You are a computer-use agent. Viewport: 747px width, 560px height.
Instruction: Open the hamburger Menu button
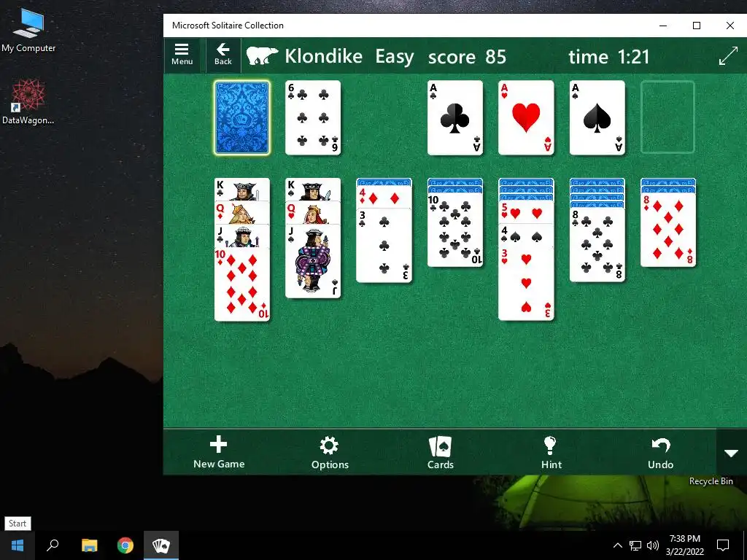(x=182, y=54)
